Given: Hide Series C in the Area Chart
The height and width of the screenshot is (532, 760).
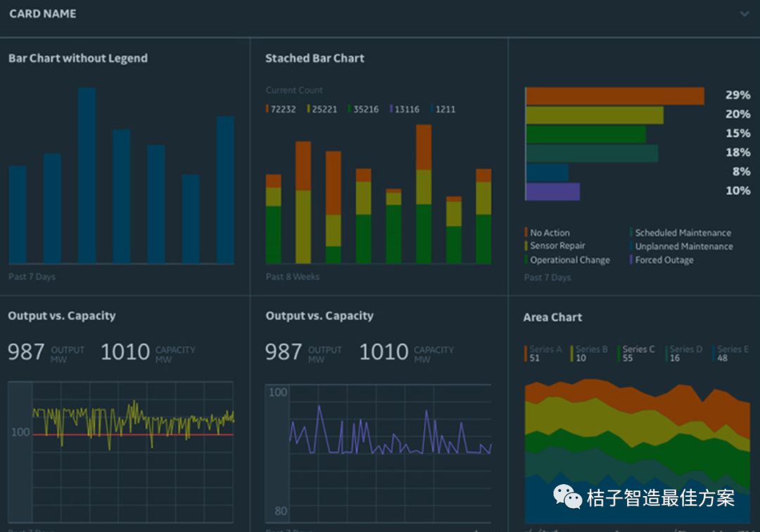Looking at the screenshot, I should point(637,353).
